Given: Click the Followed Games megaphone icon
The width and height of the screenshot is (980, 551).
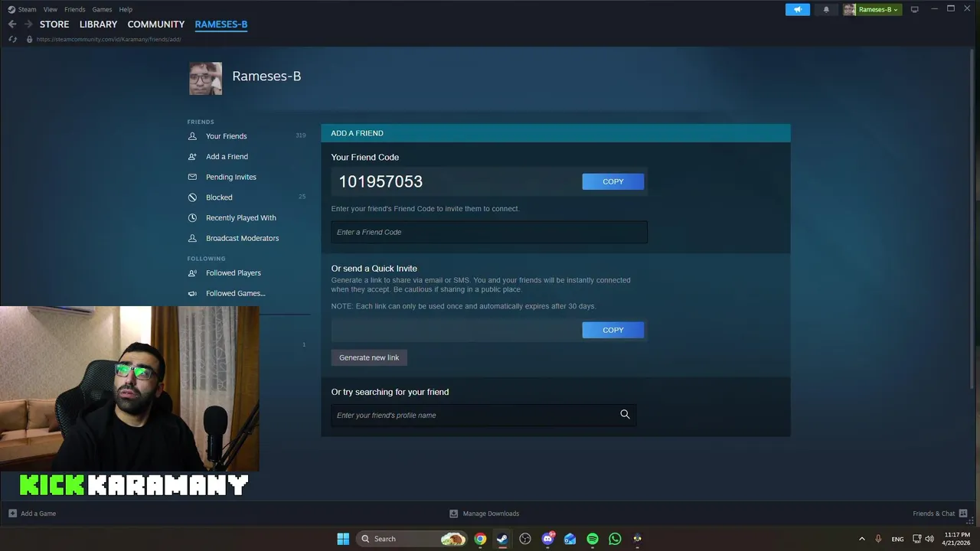Looking at the screenshot, I should [192, 293].
